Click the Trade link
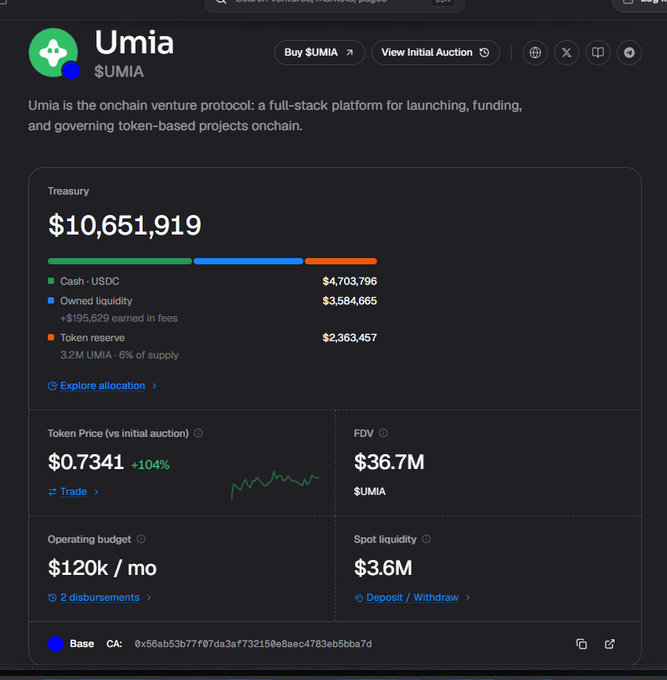The image size is (667, 680). 73,491
